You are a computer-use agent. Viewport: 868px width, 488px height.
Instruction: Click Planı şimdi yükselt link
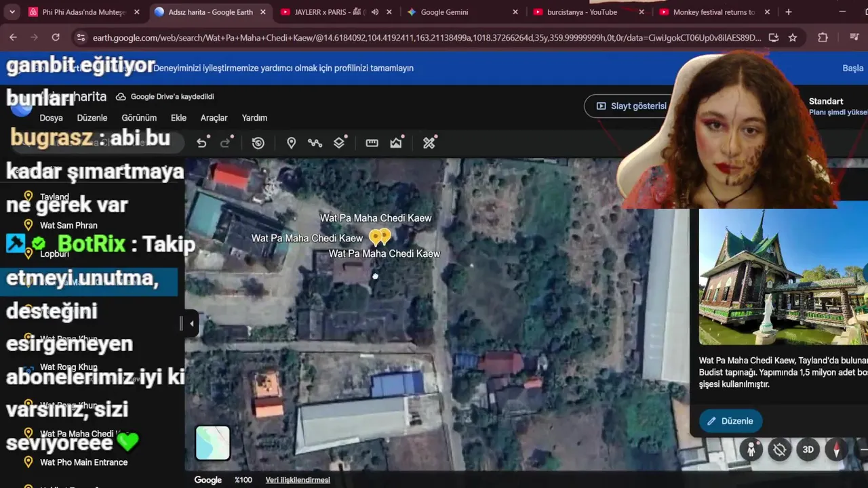click(838, 113)
